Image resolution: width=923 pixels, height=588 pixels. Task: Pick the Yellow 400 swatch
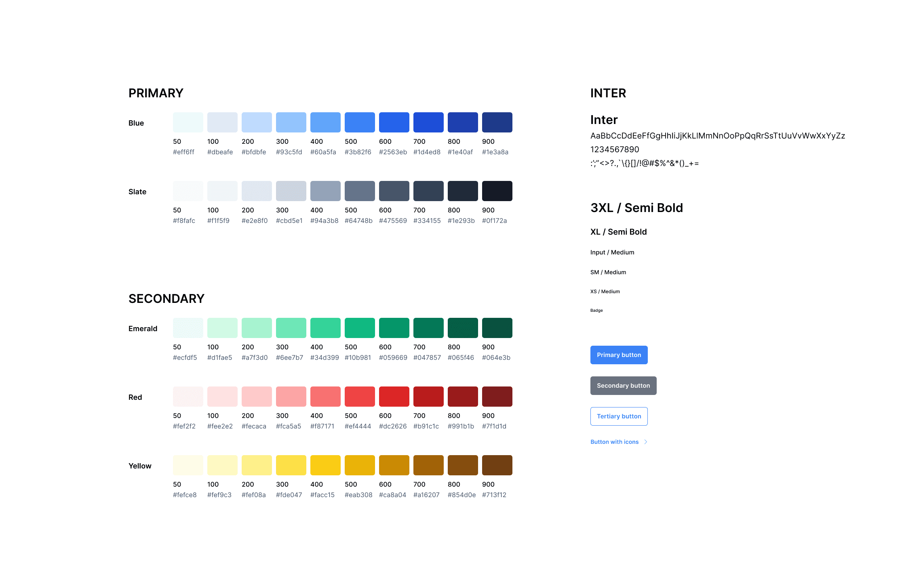click(325, 465)
